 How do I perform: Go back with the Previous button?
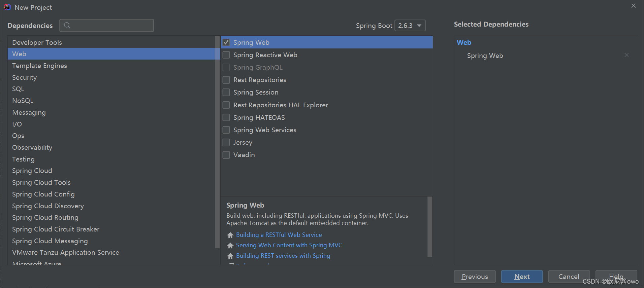pos(475,277)
